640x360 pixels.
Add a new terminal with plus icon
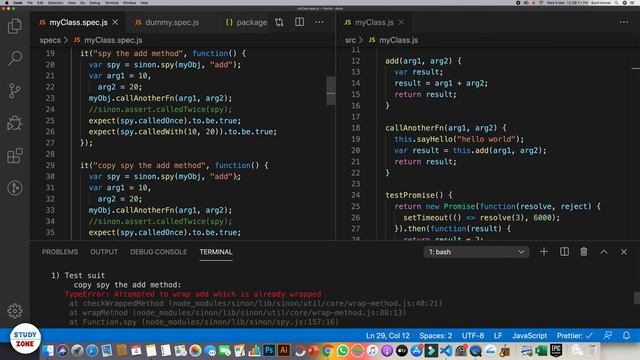[x=544, y=252]
